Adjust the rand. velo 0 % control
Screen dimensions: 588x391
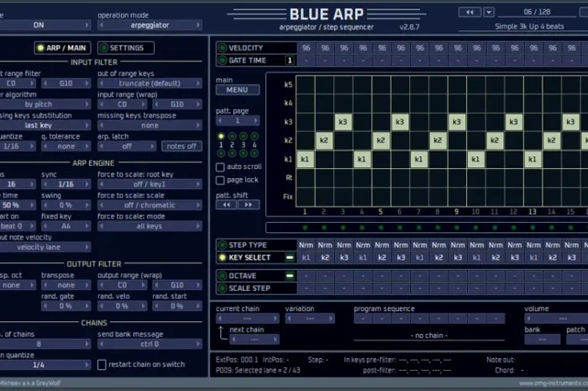[122, 306]
